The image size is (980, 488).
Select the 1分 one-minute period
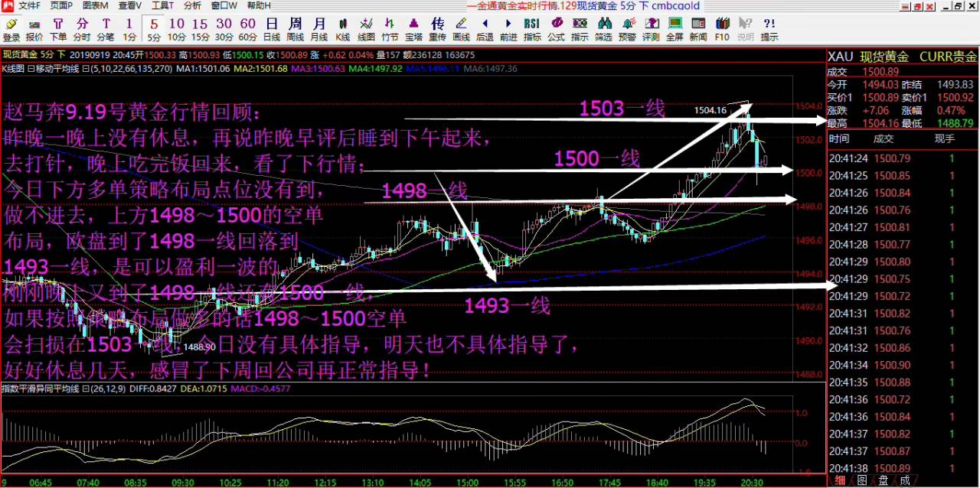coord(129,29)
